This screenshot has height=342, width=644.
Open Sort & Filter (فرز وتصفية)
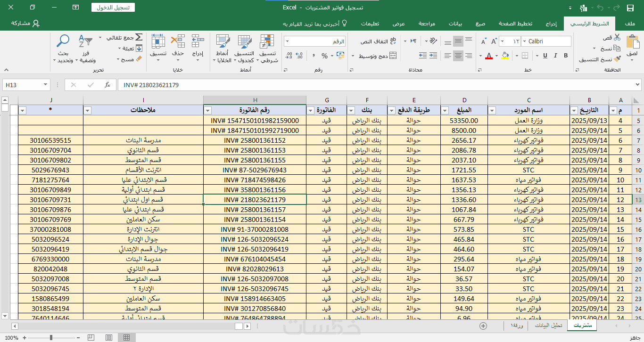coord(87,49)
